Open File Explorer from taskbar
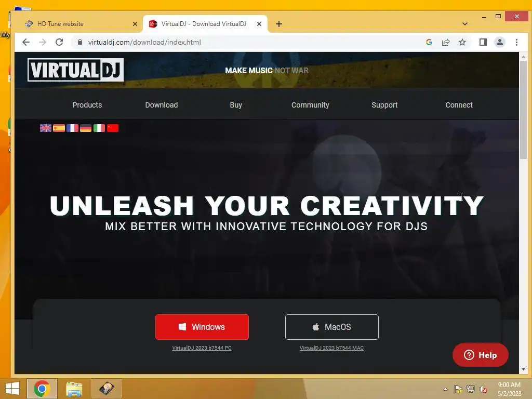Screen dimensions: 532x399 pos(74,389)
